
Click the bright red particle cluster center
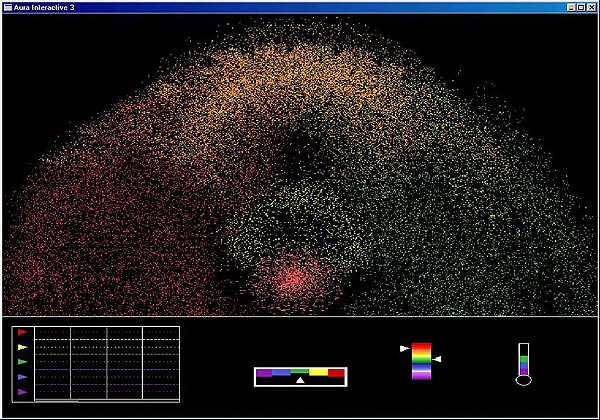pyautogui.click(x=291, y=278)
